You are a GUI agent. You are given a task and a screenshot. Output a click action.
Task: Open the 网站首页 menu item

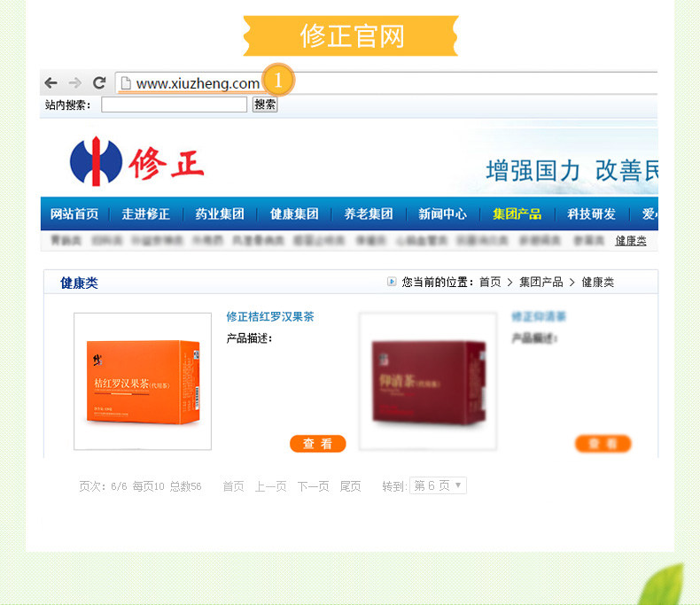point(74,214)
